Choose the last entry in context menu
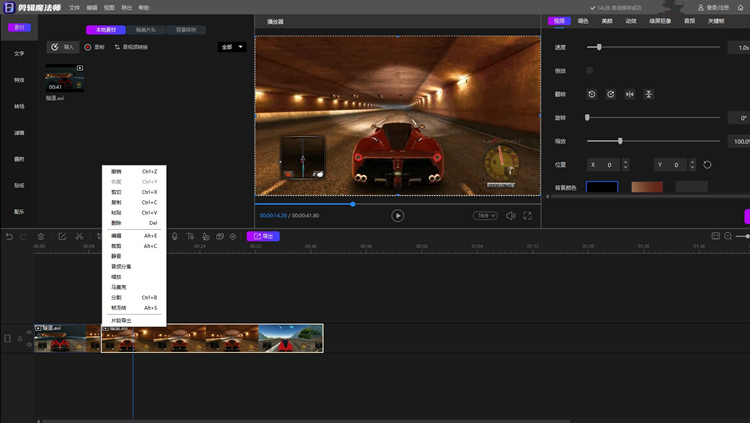The image size is (750, 423). coord(134,321)
